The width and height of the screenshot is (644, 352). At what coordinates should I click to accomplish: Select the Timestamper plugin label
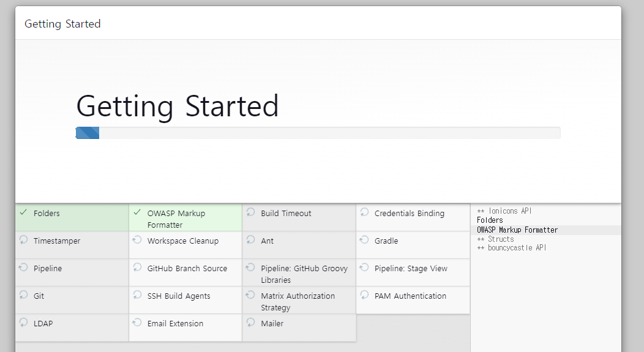pyautogui.click(x=57, y=241)
